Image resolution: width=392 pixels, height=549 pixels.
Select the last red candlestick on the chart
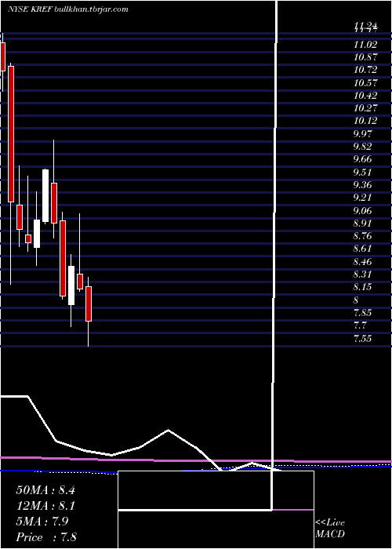pyautogui.click(x=89, y=304)
